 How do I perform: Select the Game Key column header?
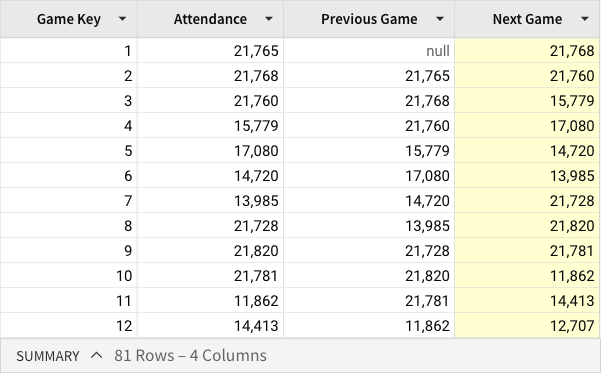[69, 19]
